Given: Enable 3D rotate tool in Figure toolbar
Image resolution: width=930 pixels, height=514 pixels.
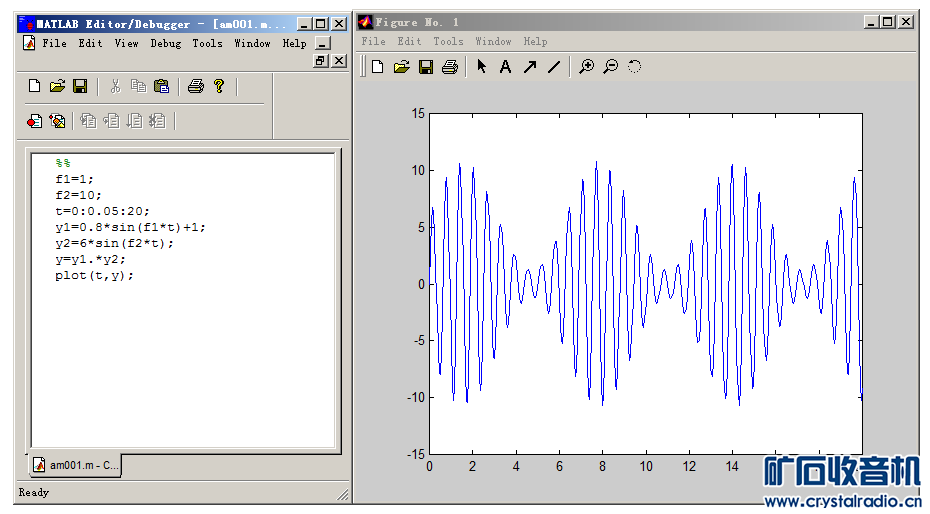Looking at the screenshot, I should [x=634, y=67].
